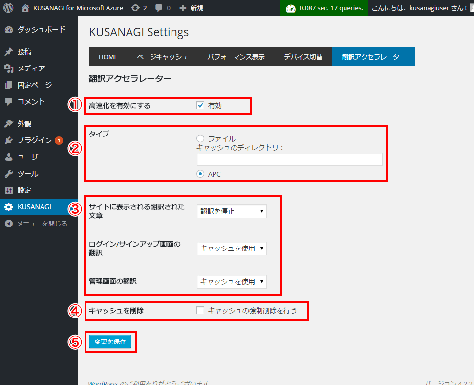Viewport: 474px width, 385px height.
Task: Open the settings icon in sidebar
Action: coord(9,190)
